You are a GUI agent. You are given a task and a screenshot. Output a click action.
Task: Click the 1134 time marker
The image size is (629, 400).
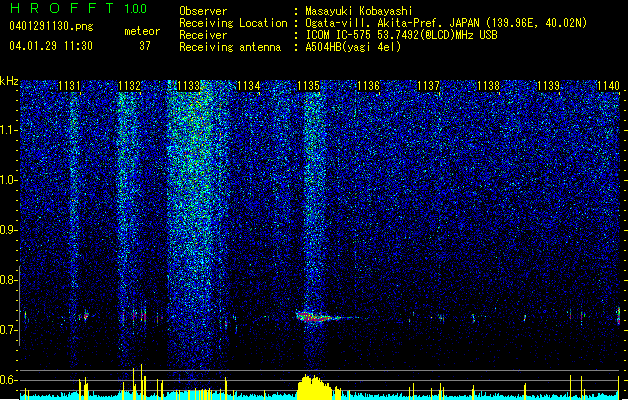[248, 86]
